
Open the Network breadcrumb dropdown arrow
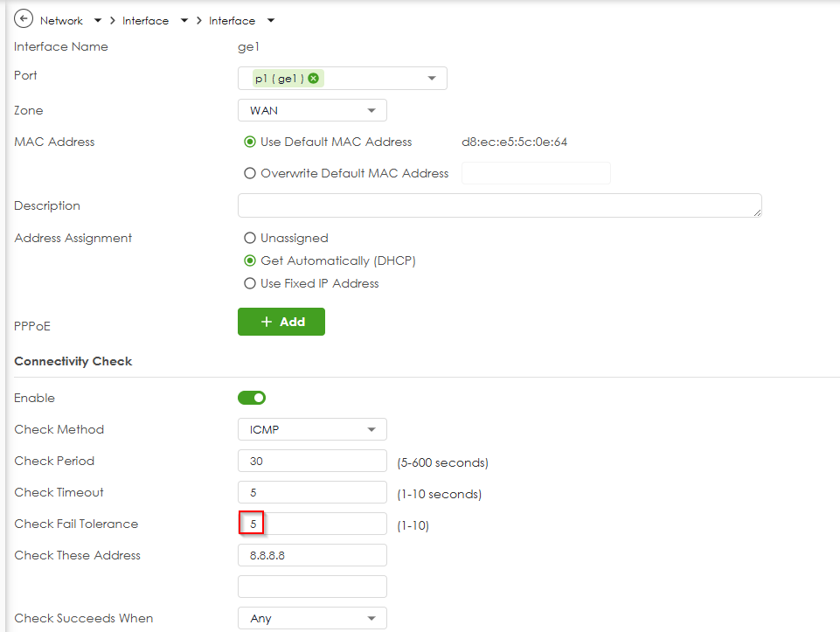pyautogui.click(x=98, y=21)
